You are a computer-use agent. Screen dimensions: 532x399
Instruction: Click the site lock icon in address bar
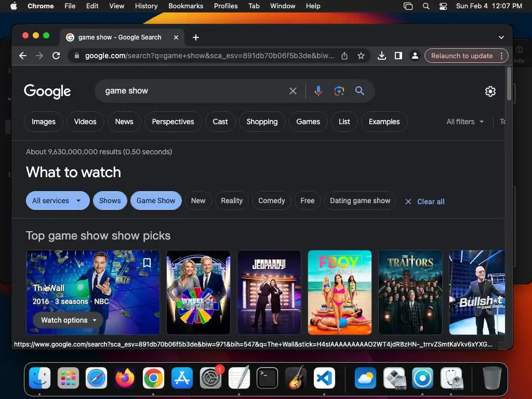(77, 56)
